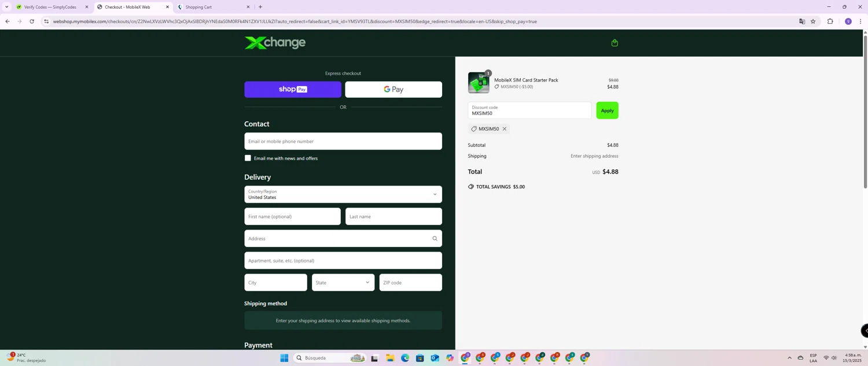Open the clock and date in tray
Image resolution: width=868 pixels, height=366 pixels.
click(x=853, y=358)
